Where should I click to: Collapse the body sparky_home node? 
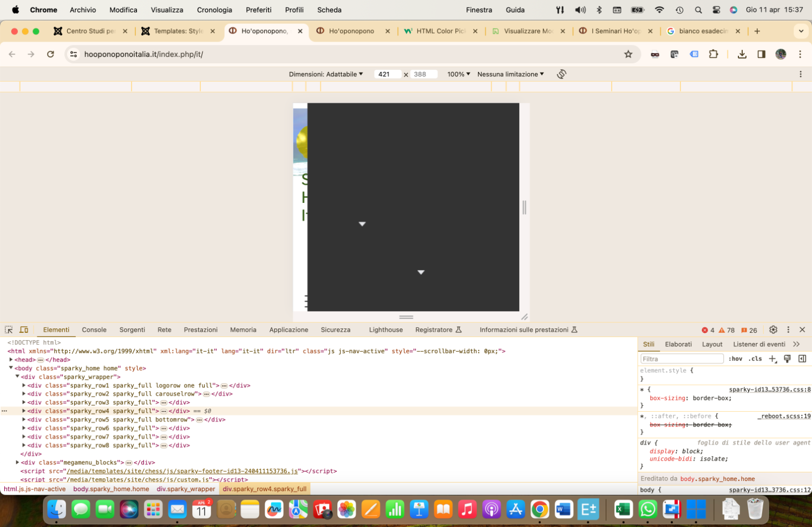tap(11, 368)
